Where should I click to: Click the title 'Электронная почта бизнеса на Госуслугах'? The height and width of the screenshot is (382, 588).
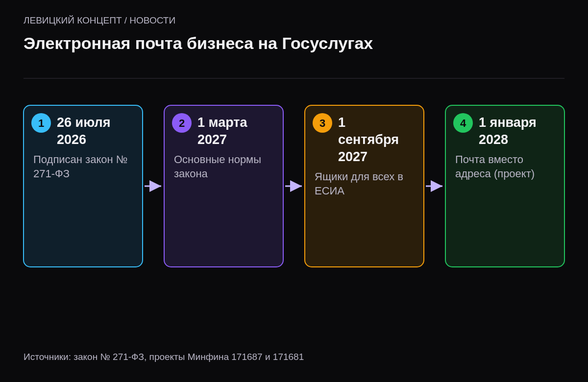click(x=198, y=44)
